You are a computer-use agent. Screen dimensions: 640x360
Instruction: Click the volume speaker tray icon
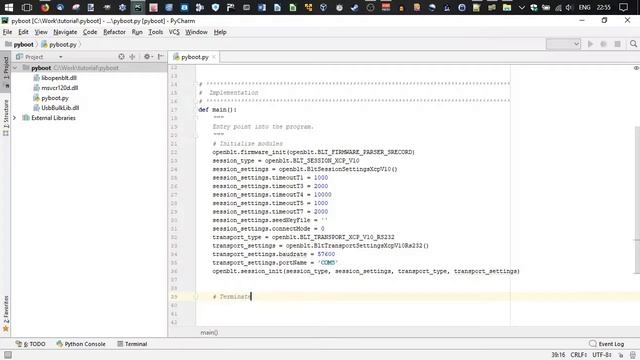coord(569,7)
